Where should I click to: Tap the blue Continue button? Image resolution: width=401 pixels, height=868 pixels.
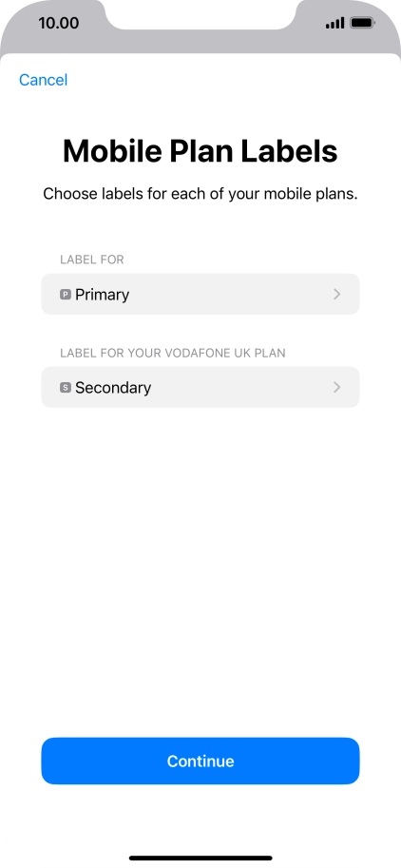coord(200,761)
